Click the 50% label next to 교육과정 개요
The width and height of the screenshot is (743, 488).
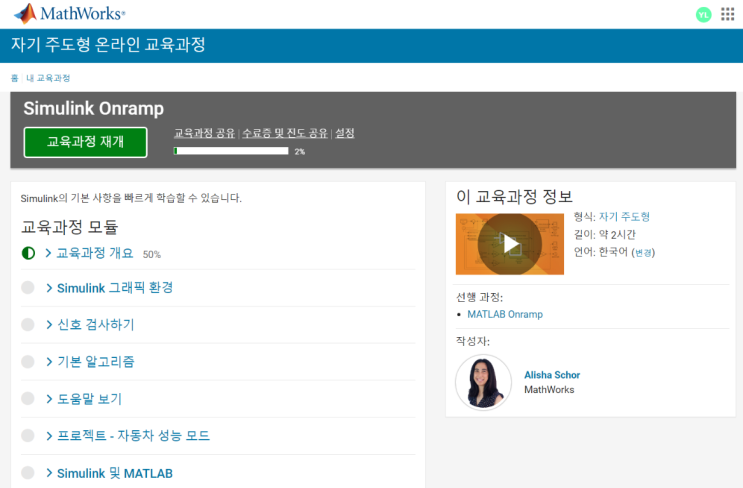152,254
